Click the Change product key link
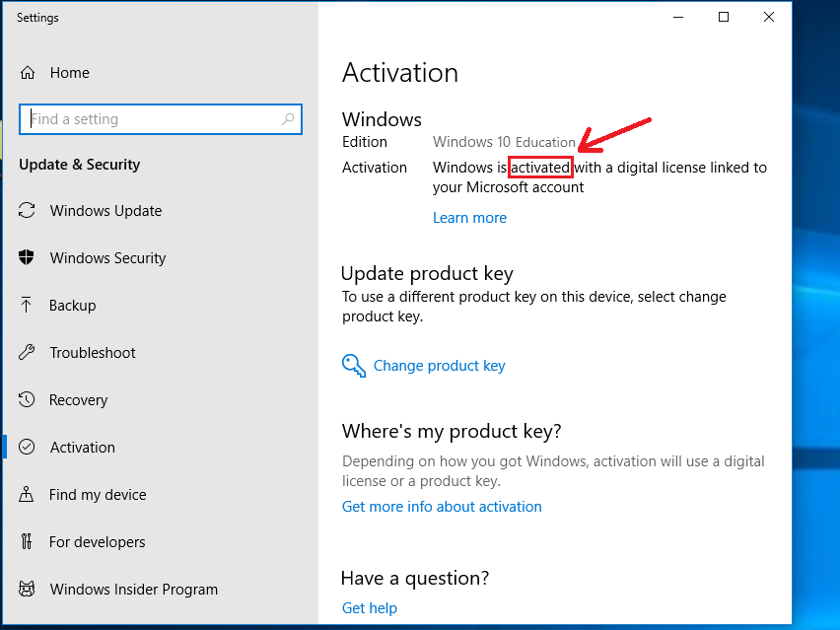 coord(440,366)
